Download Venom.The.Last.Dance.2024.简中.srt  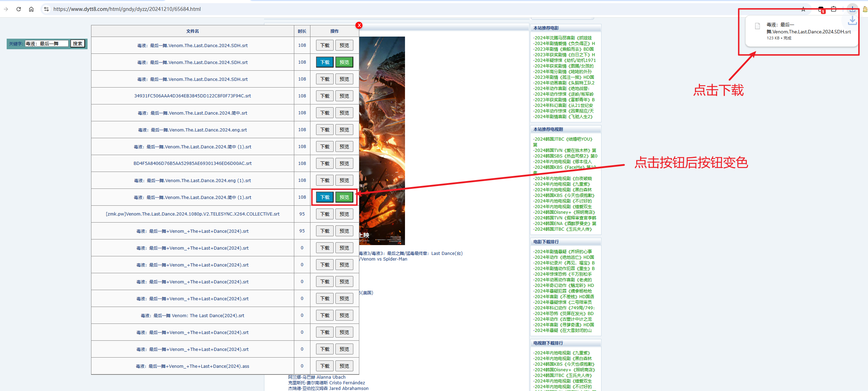(x=325, y=113)
